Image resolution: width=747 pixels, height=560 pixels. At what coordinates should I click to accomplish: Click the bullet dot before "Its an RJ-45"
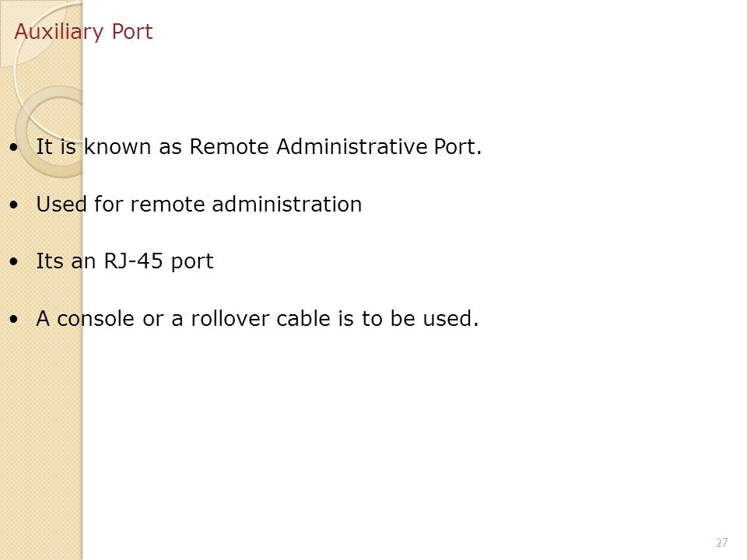click(x=13, y=262)
